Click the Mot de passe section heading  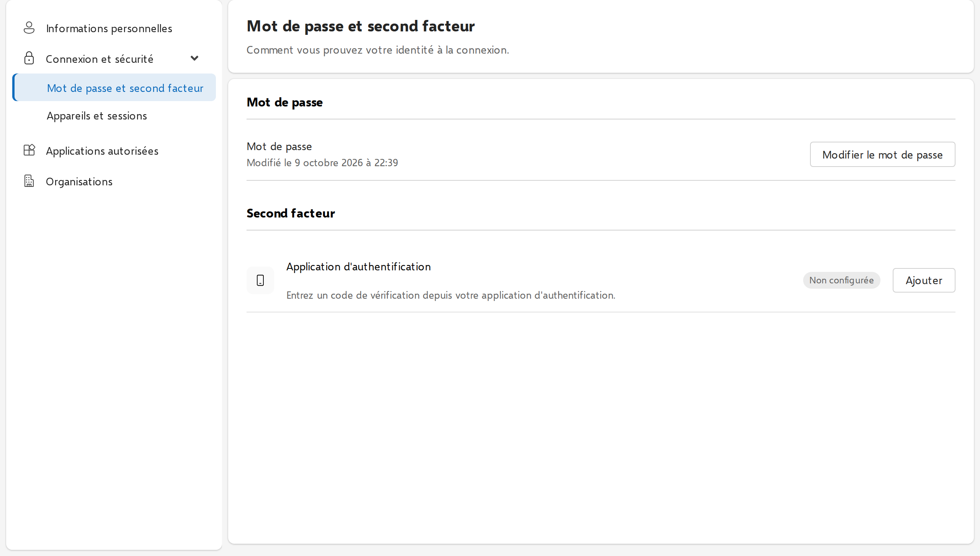(284, 102)
